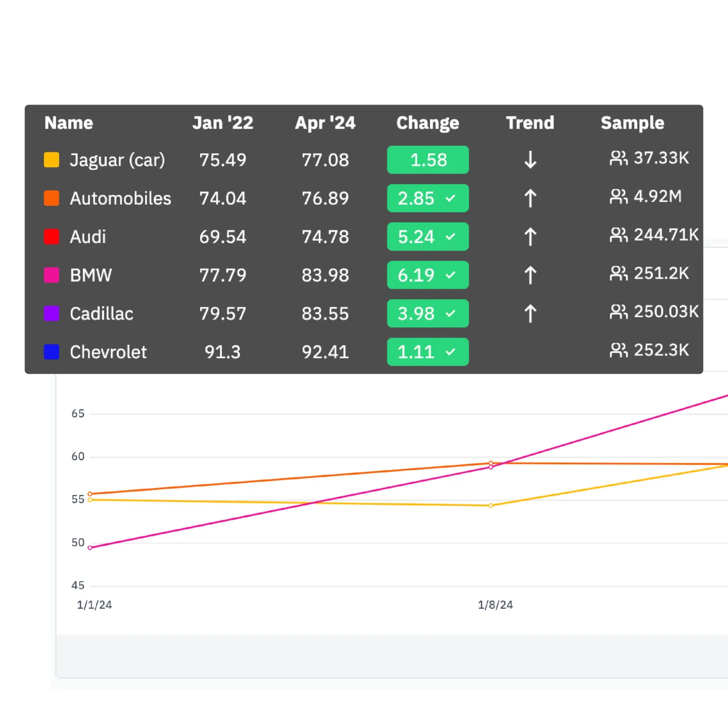
Task: Select the Jaguar (car) row name
Action: click(x=117, y=160)
